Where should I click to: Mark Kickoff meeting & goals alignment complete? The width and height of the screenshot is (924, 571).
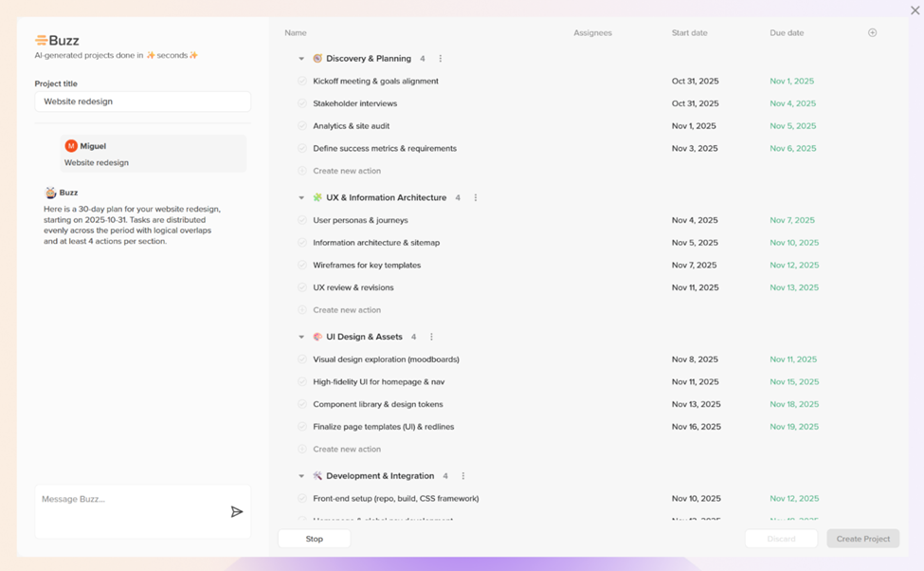[302, 82]
